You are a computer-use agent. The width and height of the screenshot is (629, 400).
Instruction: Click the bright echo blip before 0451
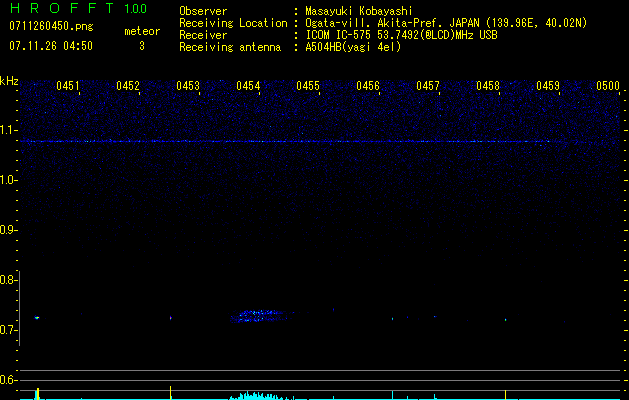click(37, 318)
